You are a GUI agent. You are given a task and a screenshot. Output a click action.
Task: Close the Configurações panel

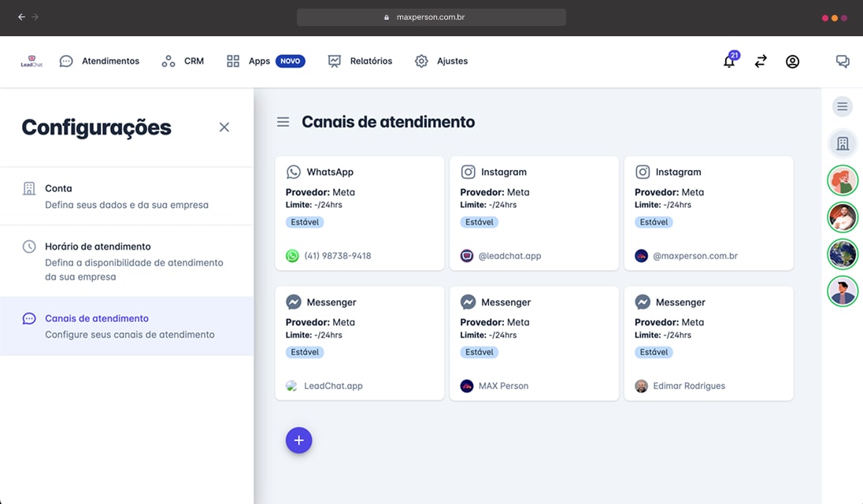tap(224, 127)
